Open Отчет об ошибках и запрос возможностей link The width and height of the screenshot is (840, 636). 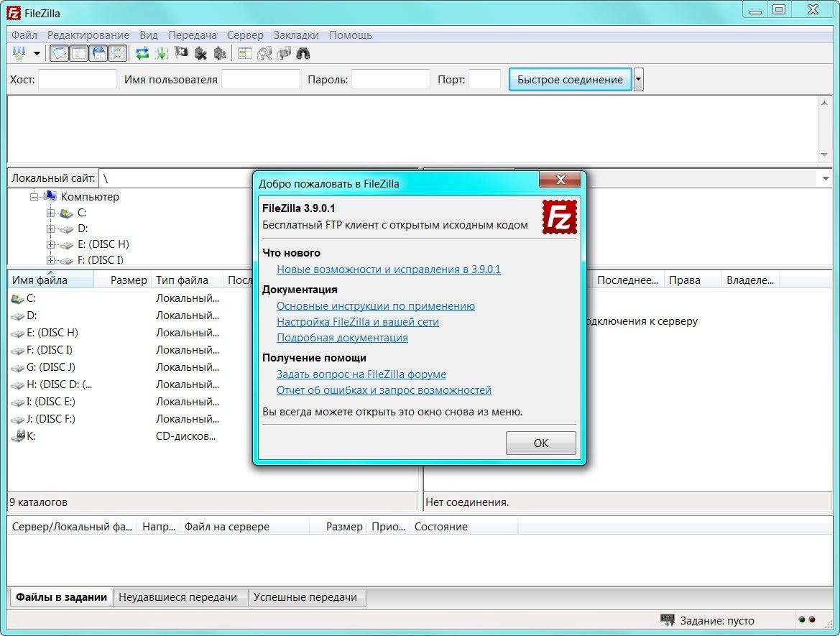(384, 390)
